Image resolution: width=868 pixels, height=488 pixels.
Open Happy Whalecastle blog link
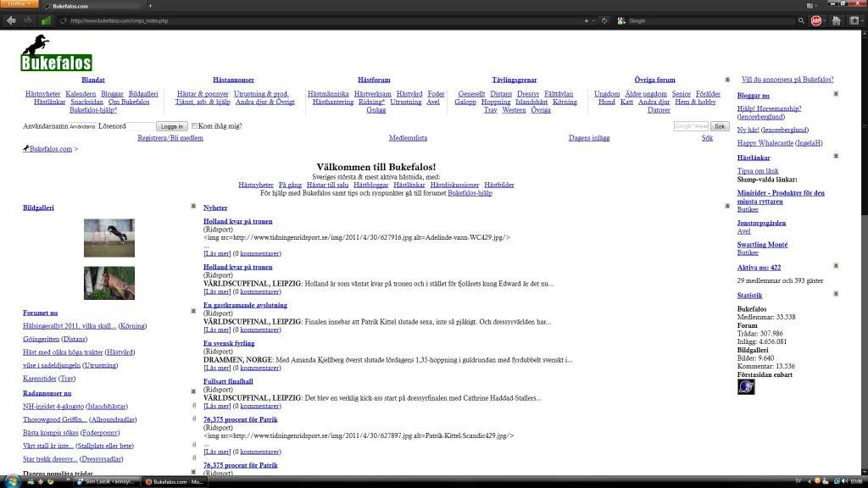point(765,142)
